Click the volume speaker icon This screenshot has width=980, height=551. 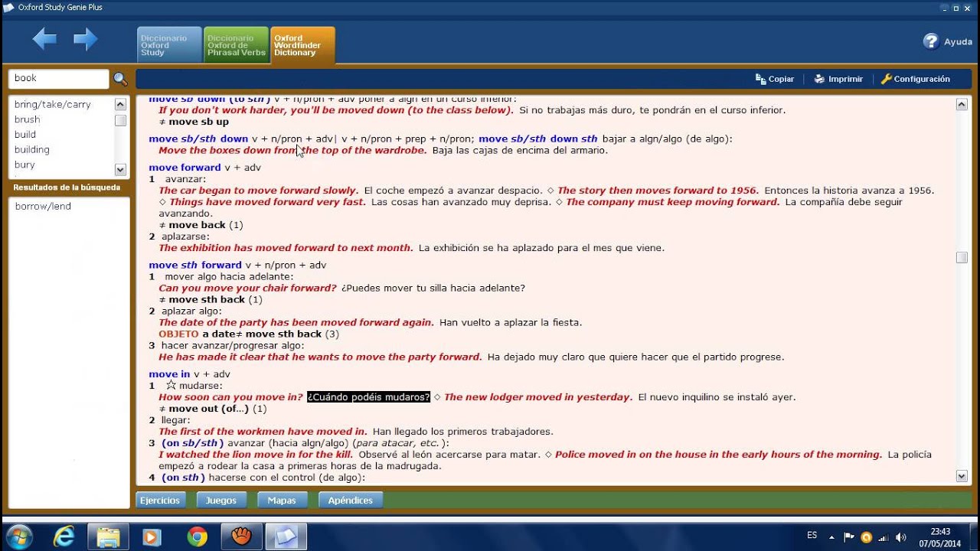tap(900, 536)
